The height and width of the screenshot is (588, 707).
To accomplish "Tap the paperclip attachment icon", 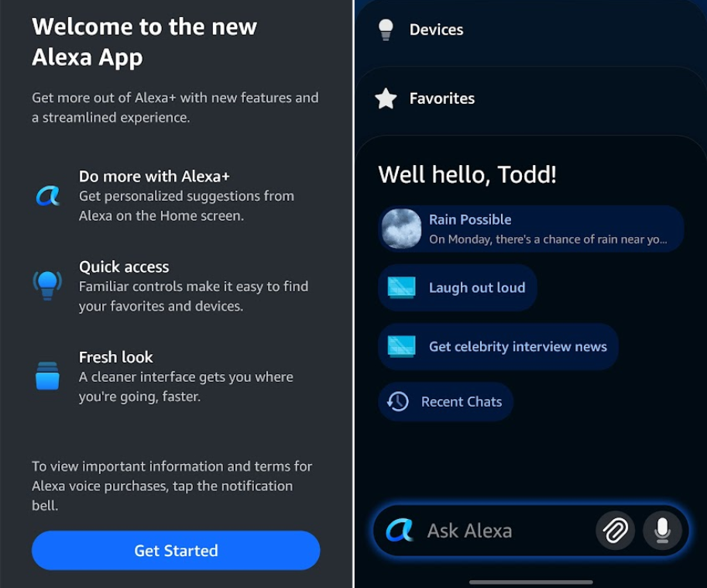I will [616, 531].
